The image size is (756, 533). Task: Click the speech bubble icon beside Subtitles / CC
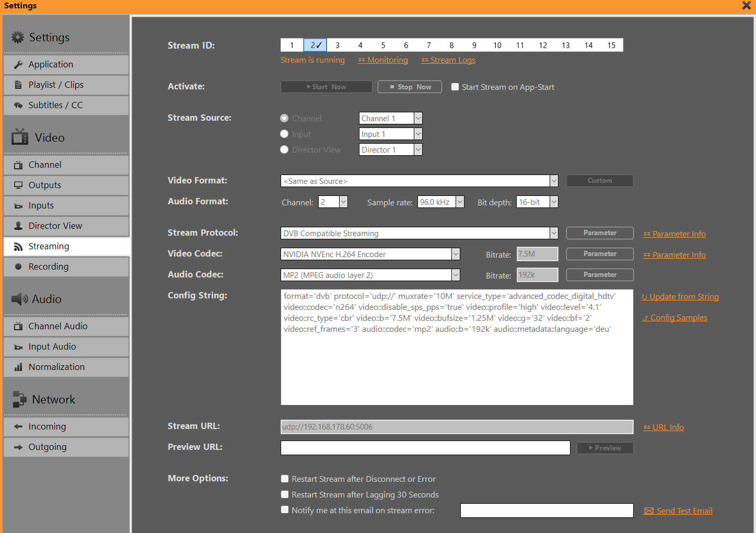tap(18, 106)
